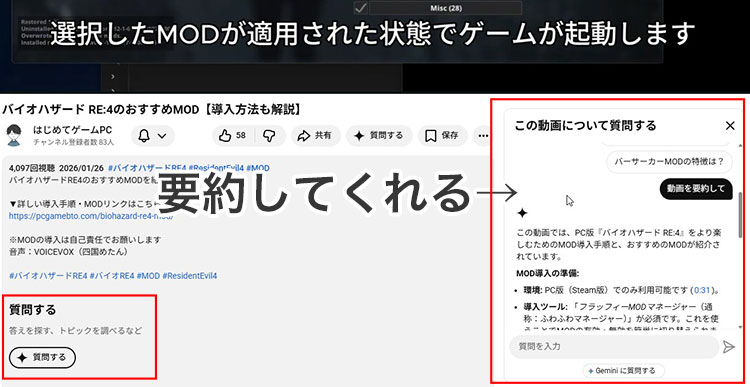Open the notification bell dropdown
Image resolution: width=750 pixels, height=387 pixels.
coord(152,136)
